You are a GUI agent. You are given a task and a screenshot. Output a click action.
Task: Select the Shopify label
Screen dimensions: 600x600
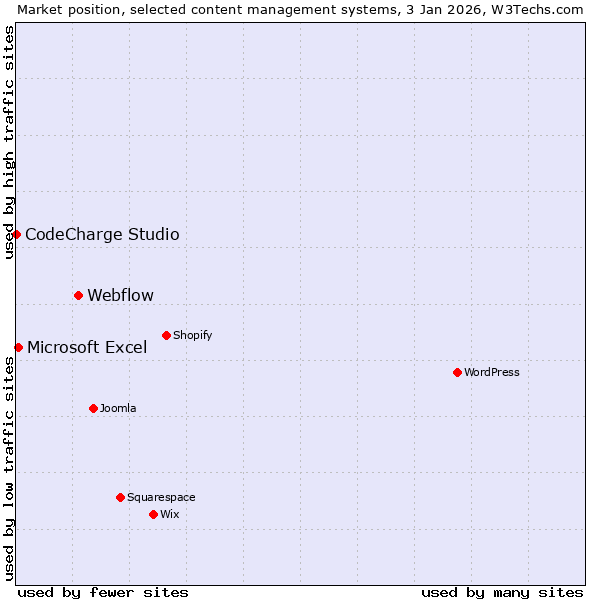tap(192, 336)
